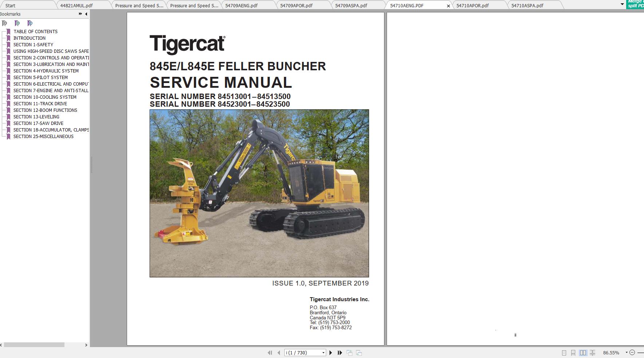Click ISSUE 1.0, SEPTEMBER 2019 text
The height and width of the screenshot is (358, 644).
click(320, 283)
